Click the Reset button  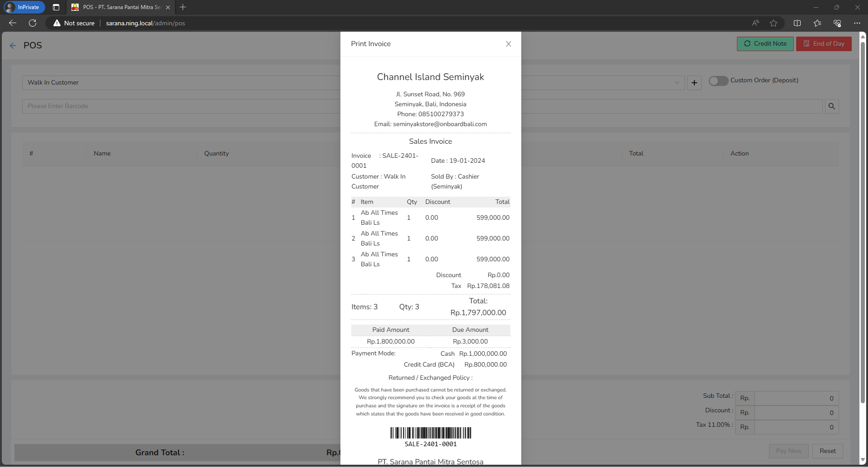[x=827, y=451]
